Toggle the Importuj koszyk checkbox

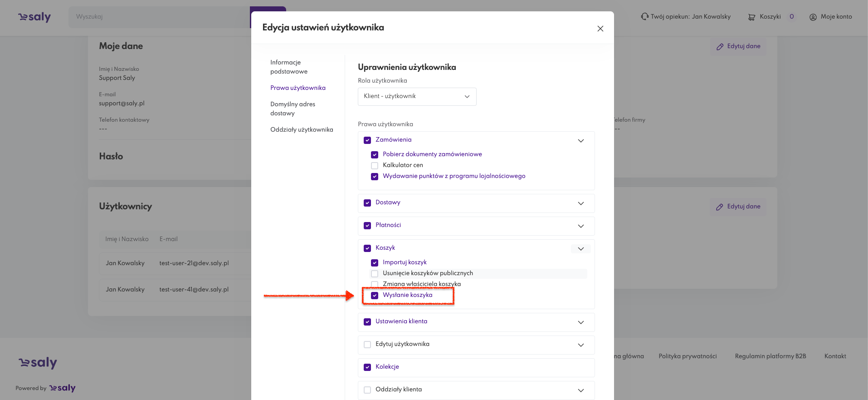375,263
